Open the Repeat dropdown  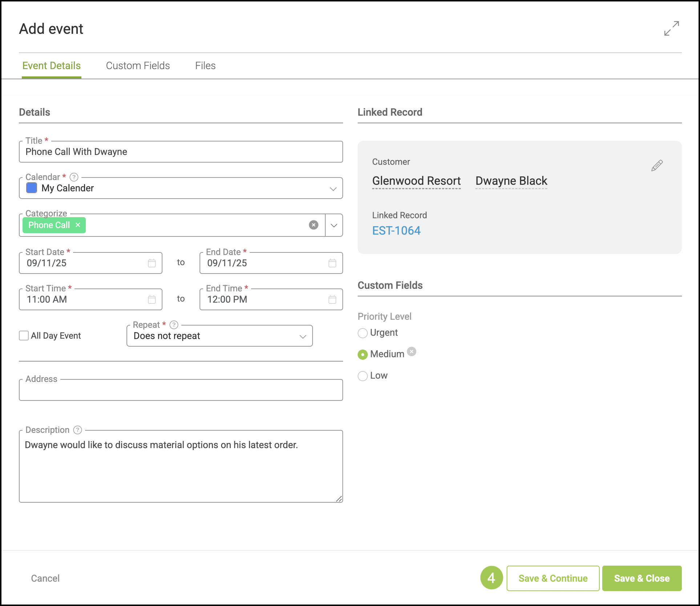point(219,336)
